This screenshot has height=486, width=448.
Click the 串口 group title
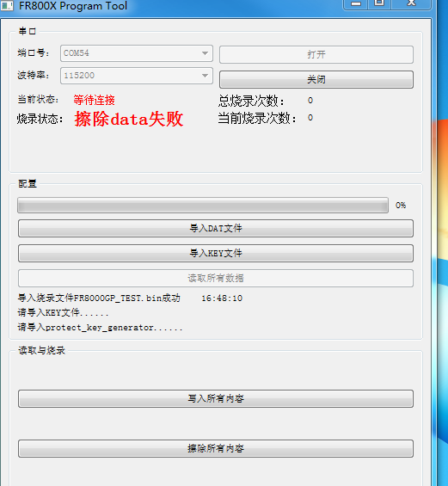(x=28, y=31)
